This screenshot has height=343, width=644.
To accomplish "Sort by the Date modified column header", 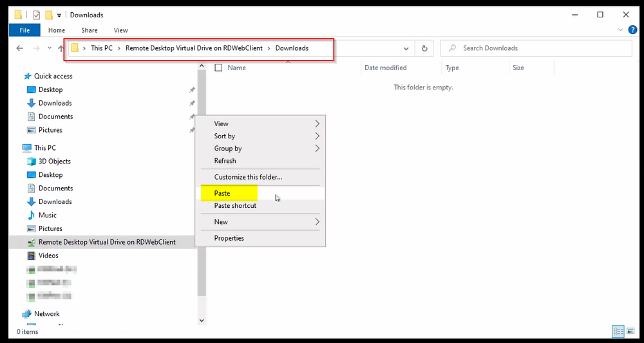I will point(385,68).
